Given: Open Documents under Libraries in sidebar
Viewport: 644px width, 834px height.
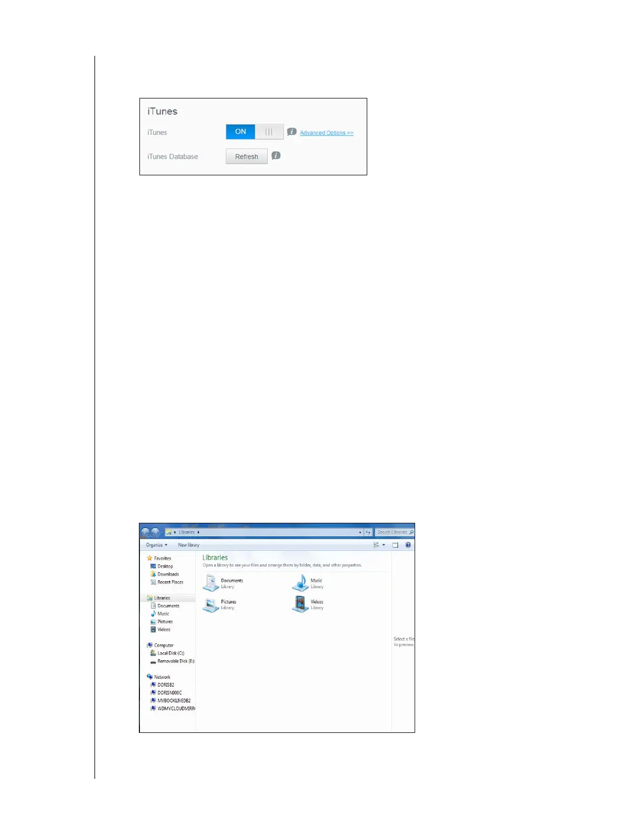Looking at the screenshot, I should coord(165,606).
